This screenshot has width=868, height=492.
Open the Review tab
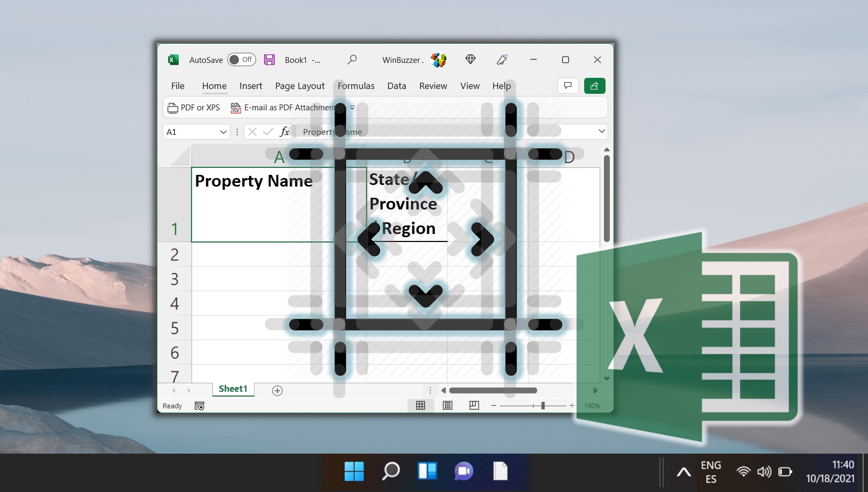pos(433,86)
